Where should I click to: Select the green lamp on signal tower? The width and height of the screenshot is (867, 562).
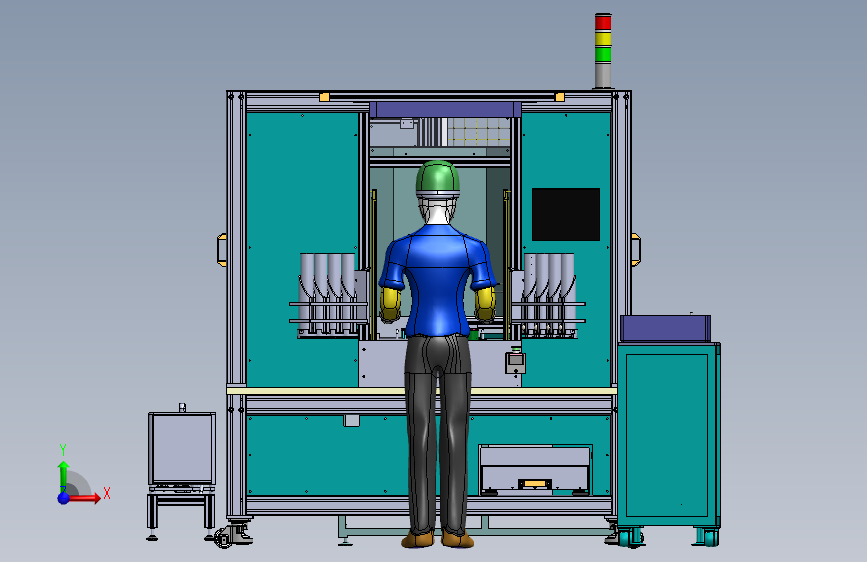tap(603, 54)
